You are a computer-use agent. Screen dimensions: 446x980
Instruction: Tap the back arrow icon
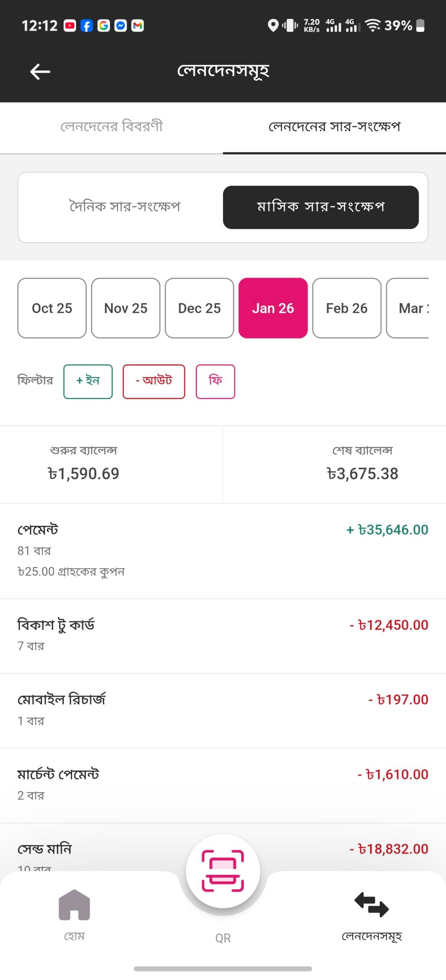click(x=40, y=72)
